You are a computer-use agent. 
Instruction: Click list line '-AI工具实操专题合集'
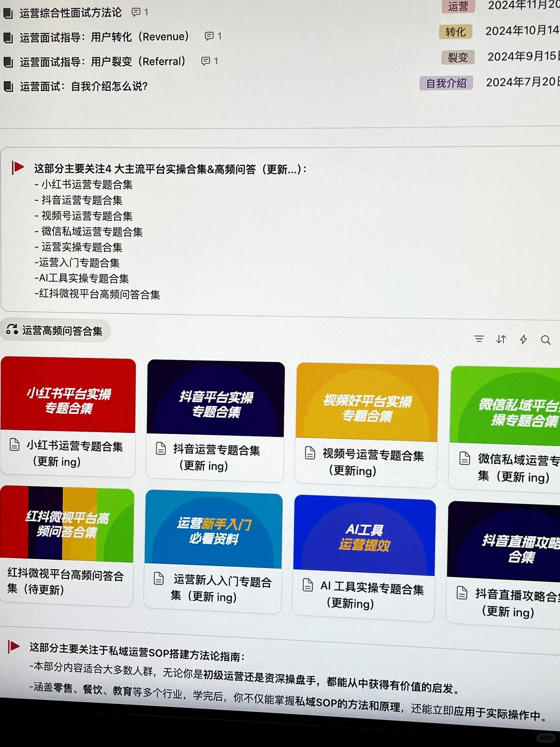coord(82,279)
